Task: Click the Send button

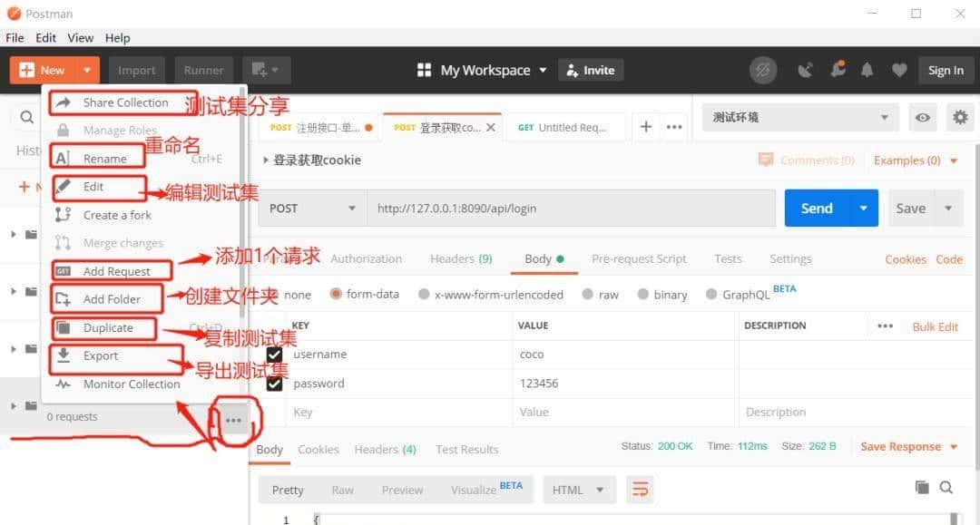Action: tap(816, 208)
